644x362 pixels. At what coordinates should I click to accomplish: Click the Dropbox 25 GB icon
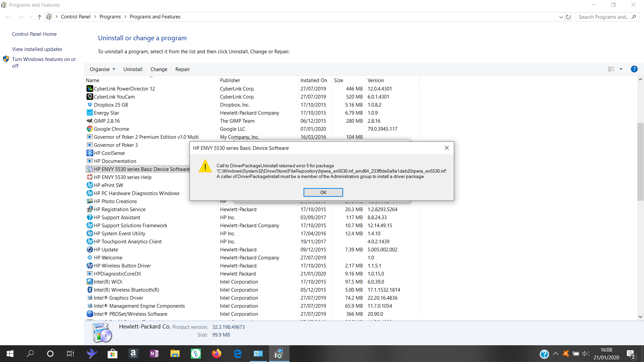pos(90,105)
